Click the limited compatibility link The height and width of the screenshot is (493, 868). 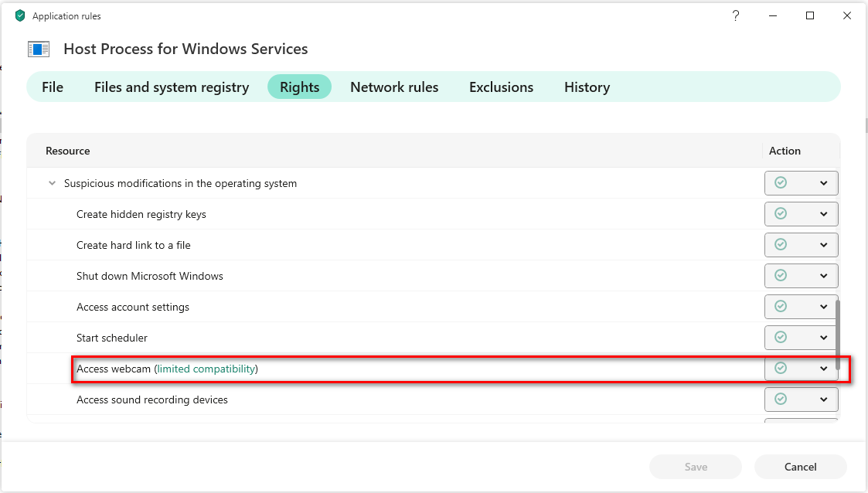[x=206, y=369]
